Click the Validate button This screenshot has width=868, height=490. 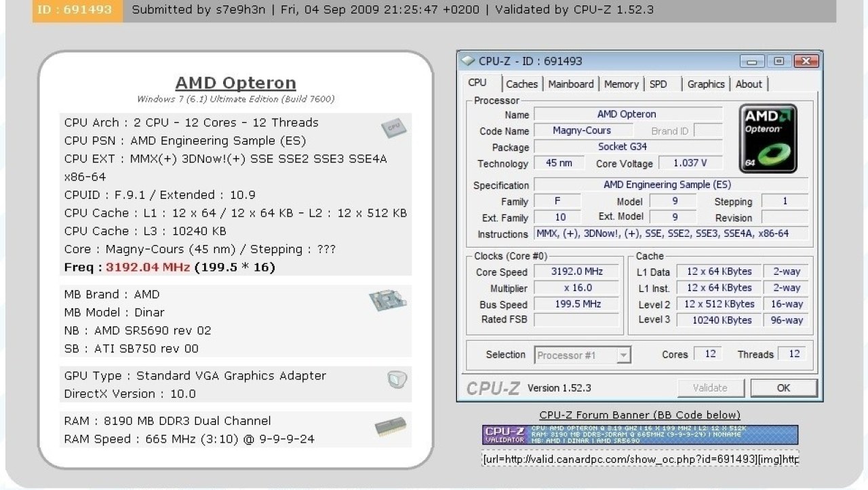pyautogui.click(x=710, y=388)
